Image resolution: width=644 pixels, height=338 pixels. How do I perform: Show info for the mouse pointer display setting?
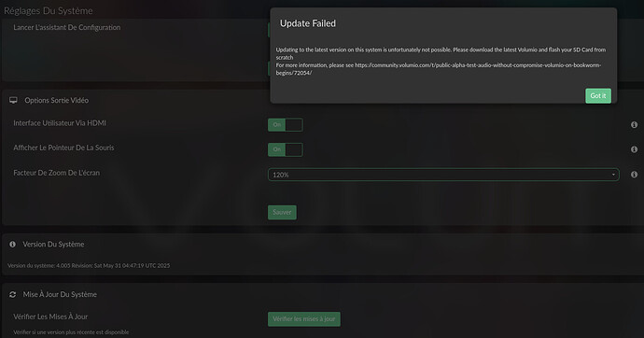[634, 149]
